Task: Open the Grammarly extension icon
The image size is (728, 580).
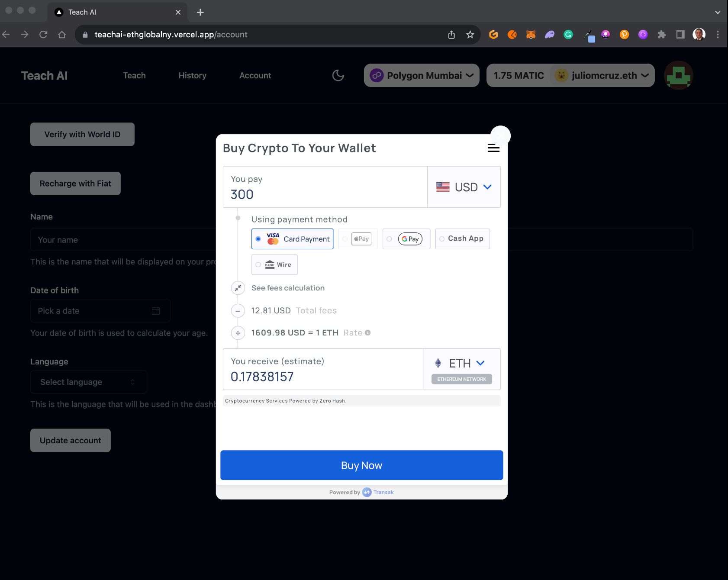Action: click(568, 35)
